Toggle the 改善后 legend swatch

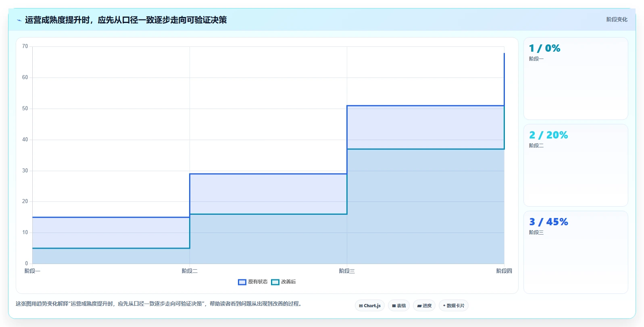pyautogui.click(x=275, y=282)
